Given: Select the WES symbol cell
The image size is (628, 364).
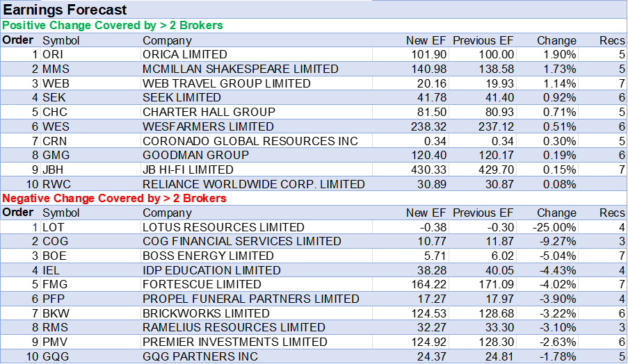Looking at the screenshot, I should coord(55,127).
